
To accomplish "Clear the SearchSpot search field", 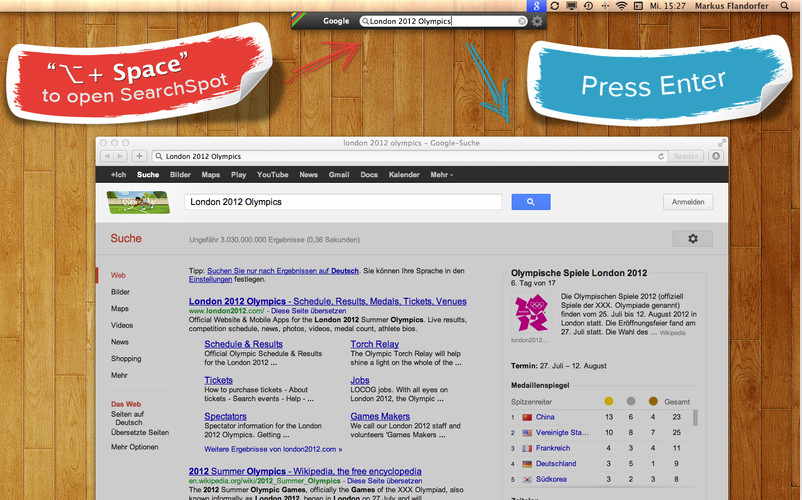I will 522,21.
